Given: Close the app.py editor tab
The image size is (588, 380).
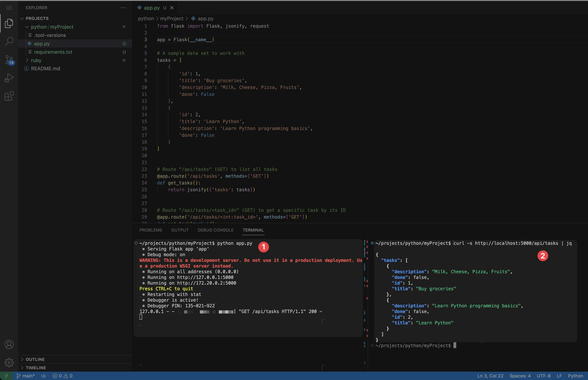Looking at the screenshot, I should (172, 8).
